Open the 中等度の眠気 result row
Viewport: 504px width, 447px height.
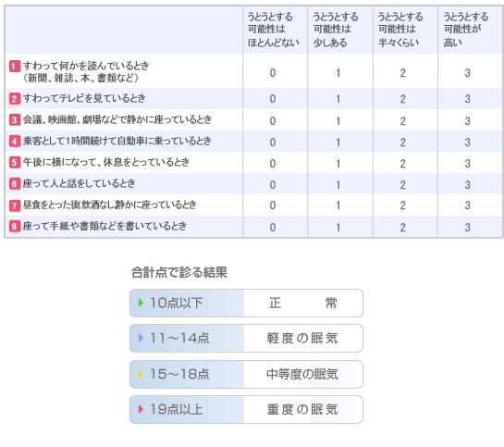(x=247, y=374)
